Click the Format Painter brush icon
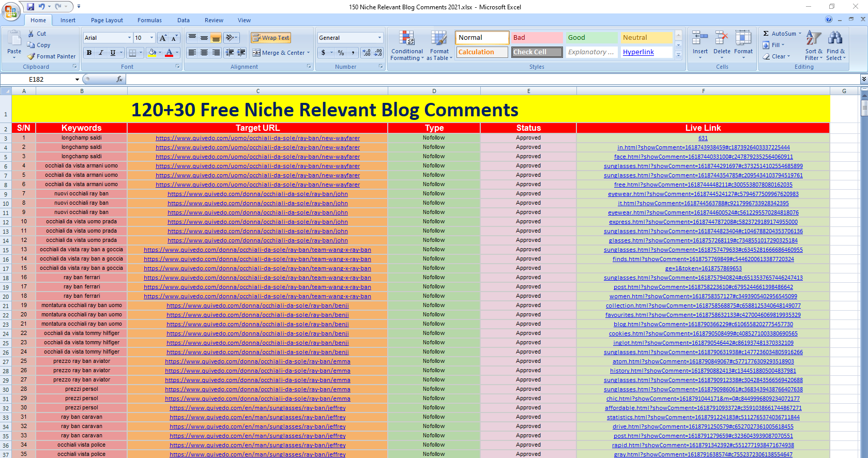 (x=32, y=56)
